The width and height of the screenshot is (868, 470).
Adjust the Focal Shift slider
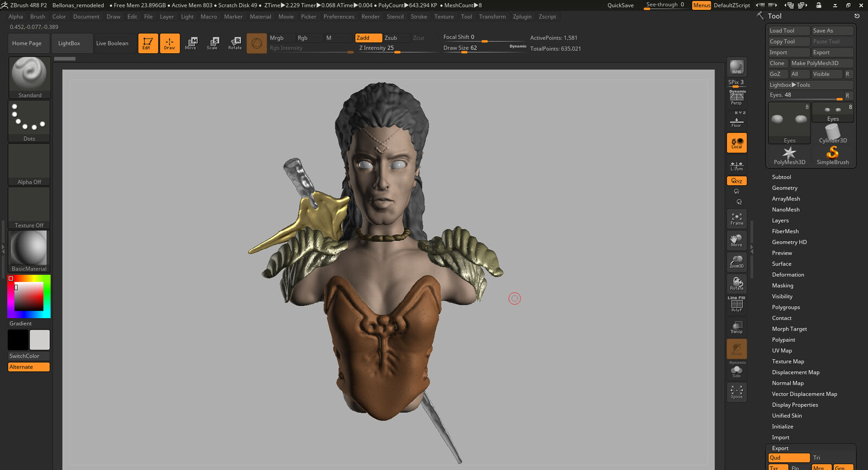click(484, 37)
